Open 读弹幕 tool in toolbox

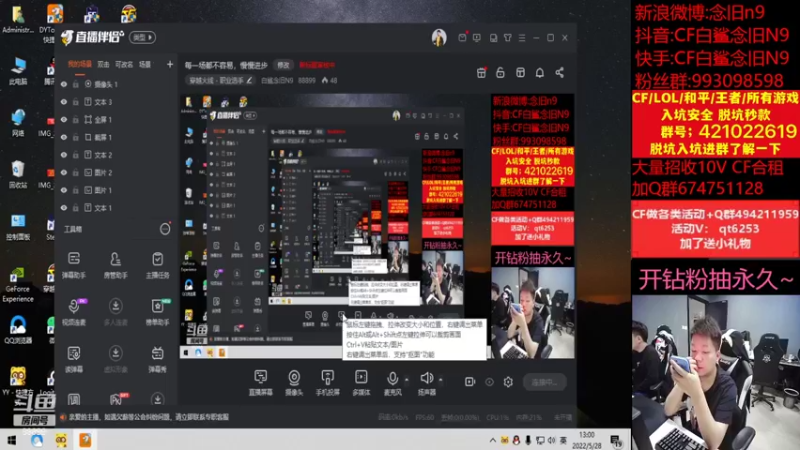click(74, 358)
